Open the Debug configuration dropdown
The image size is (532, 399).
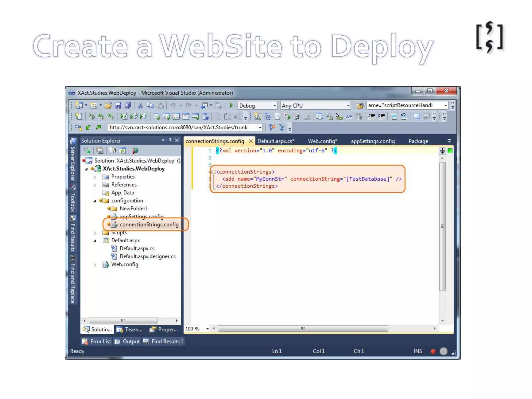(x=275, y=105)
